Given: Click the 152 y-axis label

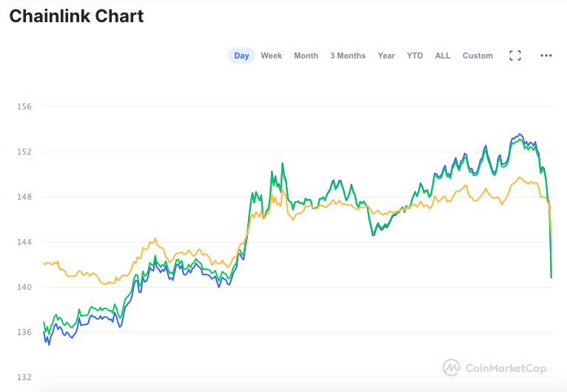Looking at the screenshot, I should point(24,152).
